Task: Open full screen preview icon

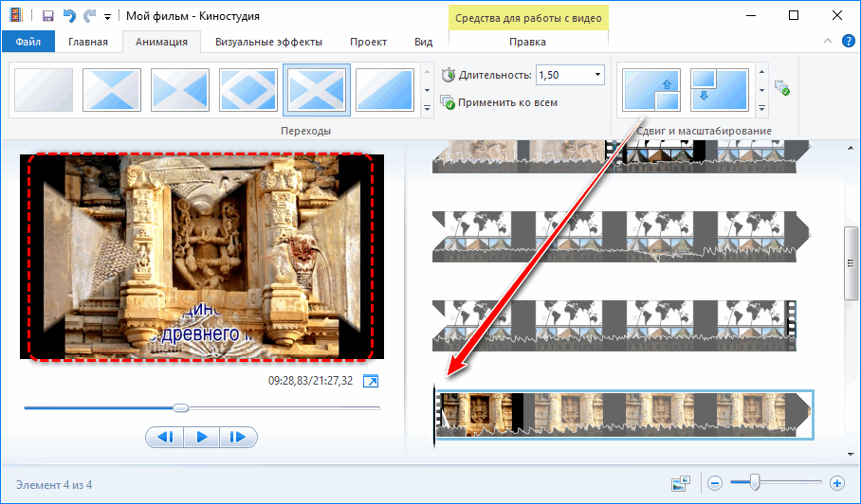Action: 371,381
